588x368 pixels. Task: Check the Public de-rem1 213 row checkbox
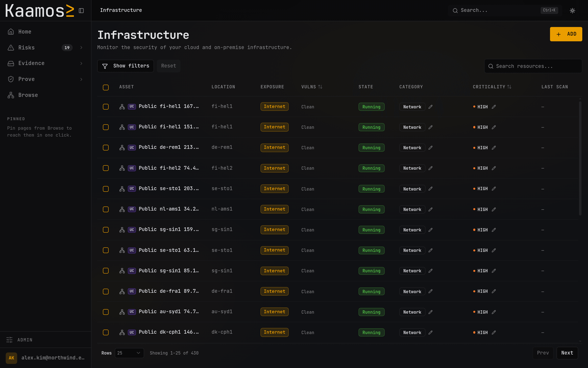[x=106, y=148]
